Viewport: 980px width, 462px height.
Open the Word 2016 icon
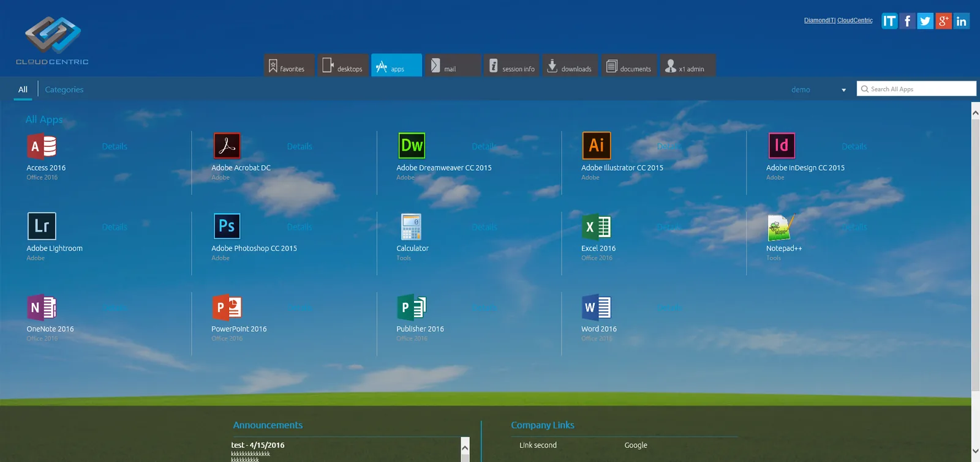pos(597,307)
